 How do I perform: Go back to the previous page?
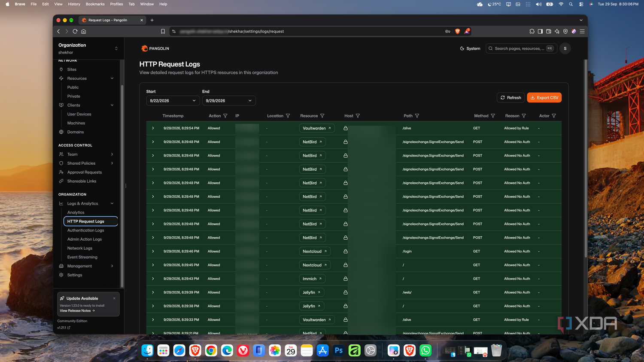point(59,31)
